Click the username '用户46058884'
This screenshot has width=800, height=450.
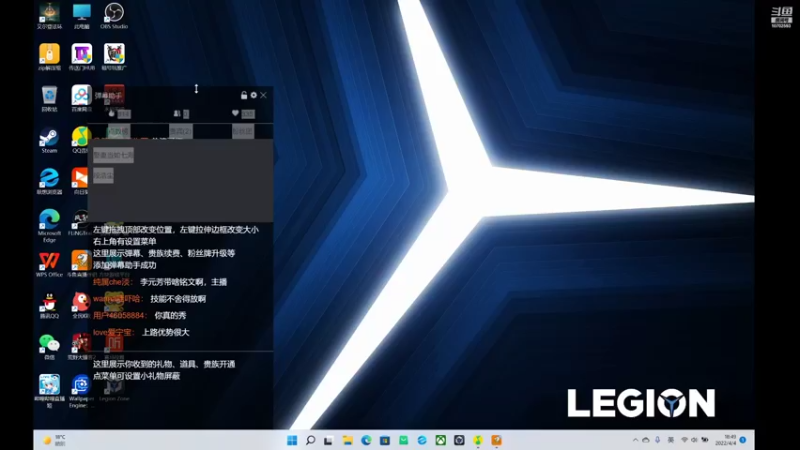(119, 315)
